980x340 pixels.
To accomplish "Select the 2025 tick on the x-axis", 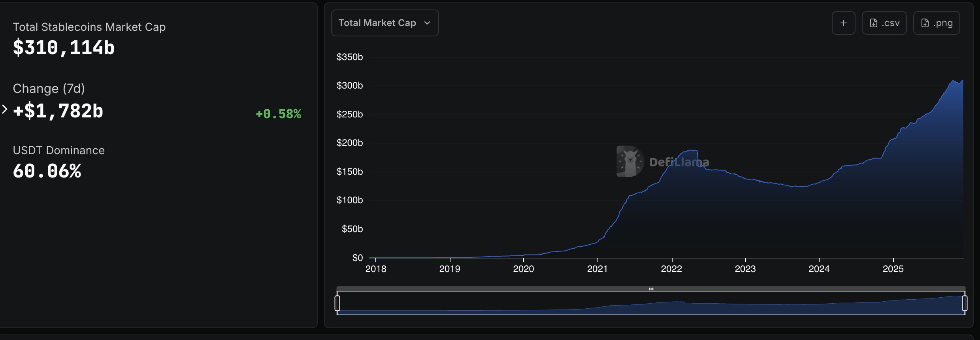I will (893, 269).
